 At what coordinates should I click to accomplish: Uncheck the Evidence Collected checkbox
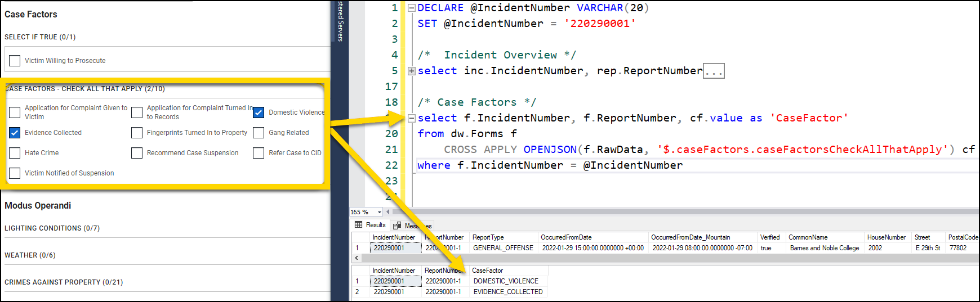tap(15, 133)
